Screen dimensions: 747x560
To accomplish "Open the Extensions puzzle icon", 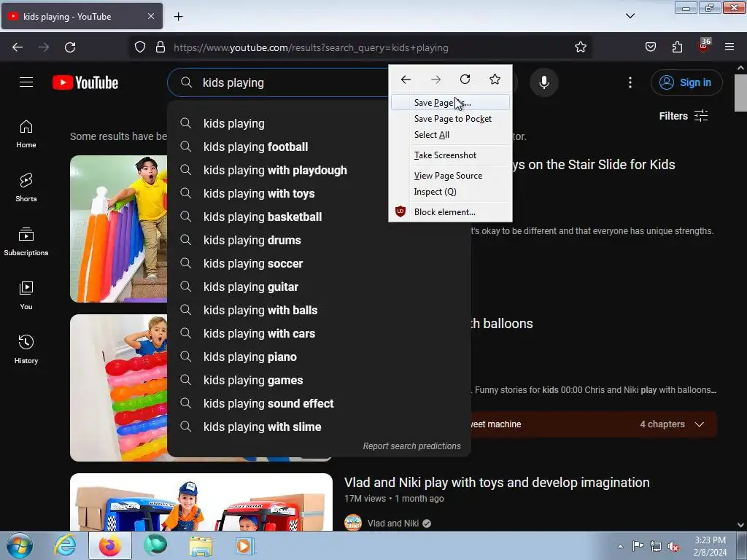I will [x=677, y=47].
